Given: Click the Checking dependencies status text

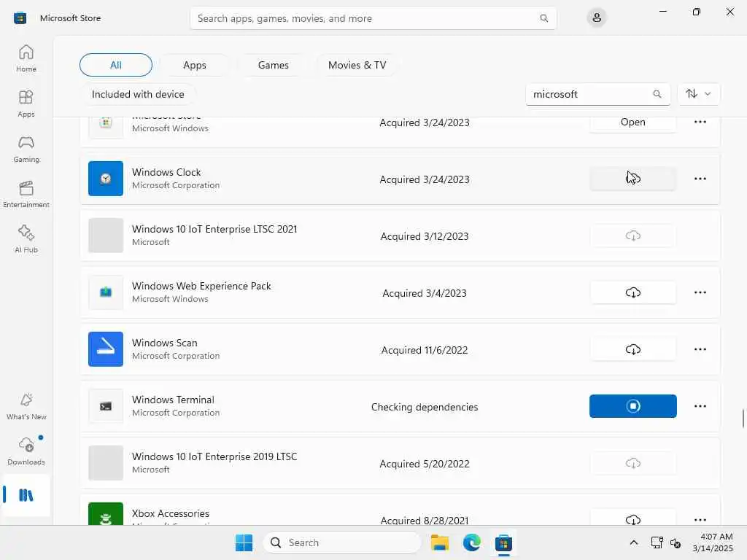Looking at the screenshot, I should [x=424, y=407].
